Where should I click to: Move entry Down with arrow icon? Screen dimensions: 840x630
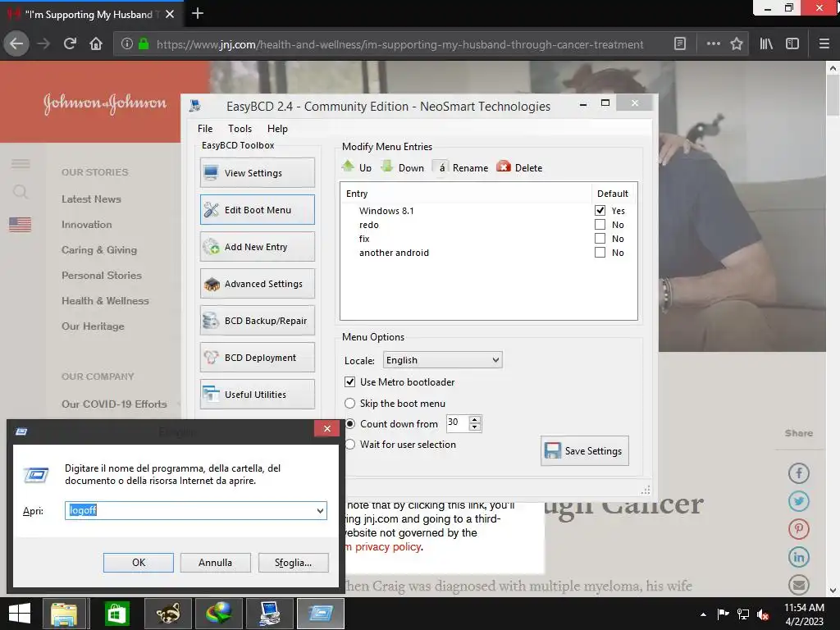[402, 167]
